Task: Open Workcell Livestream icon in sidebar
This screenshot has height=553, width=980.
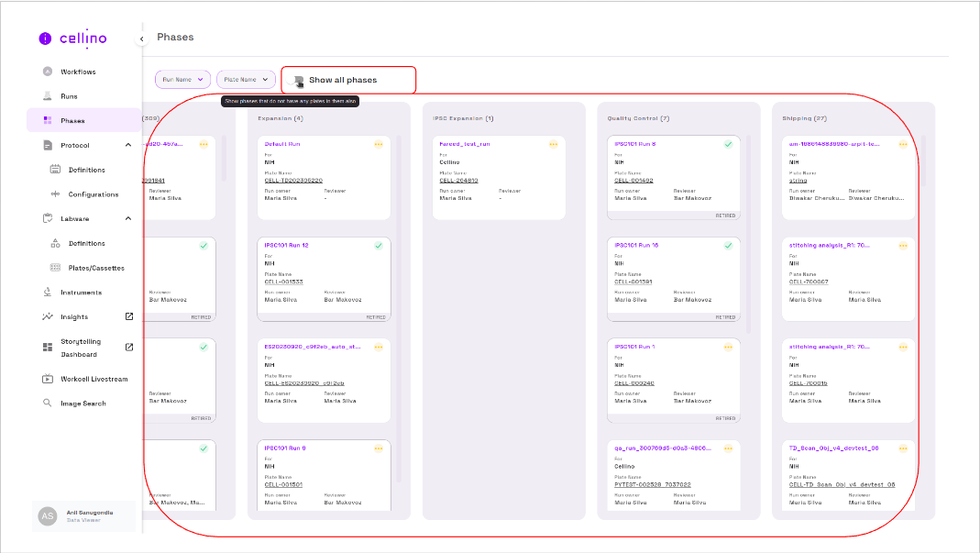Action: pos(48,379)
